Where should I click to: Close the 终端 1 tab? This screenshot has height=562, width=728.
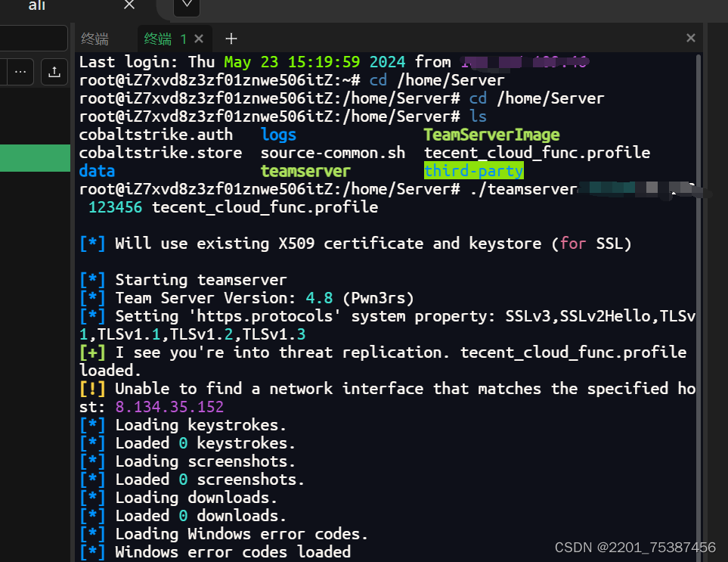click(199, 39)
